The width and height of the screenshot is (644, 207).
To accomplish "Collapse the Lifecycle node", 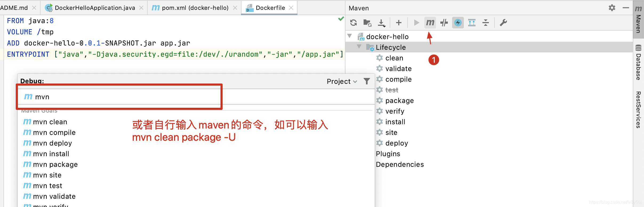I will pyautogui.click(x=359, y=47).
